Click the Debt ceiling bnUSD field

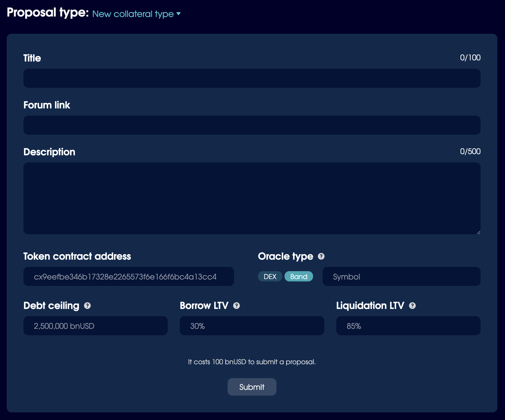(x=95, y=326)
